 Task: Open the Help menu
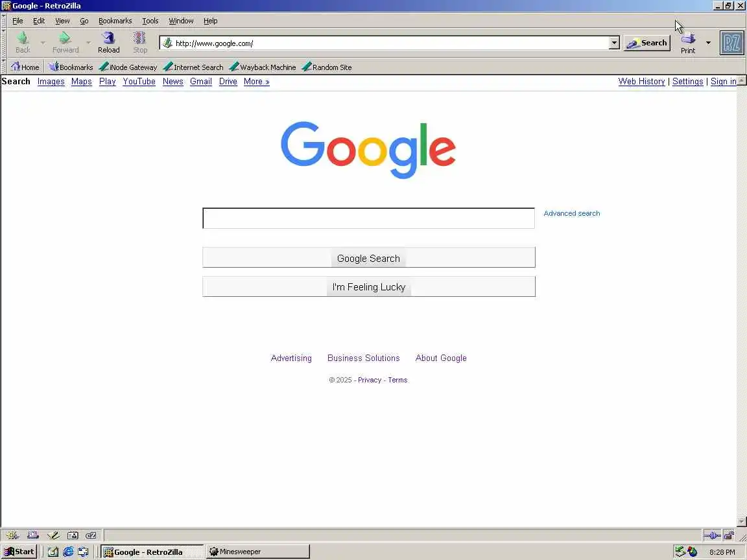(211, 21)
